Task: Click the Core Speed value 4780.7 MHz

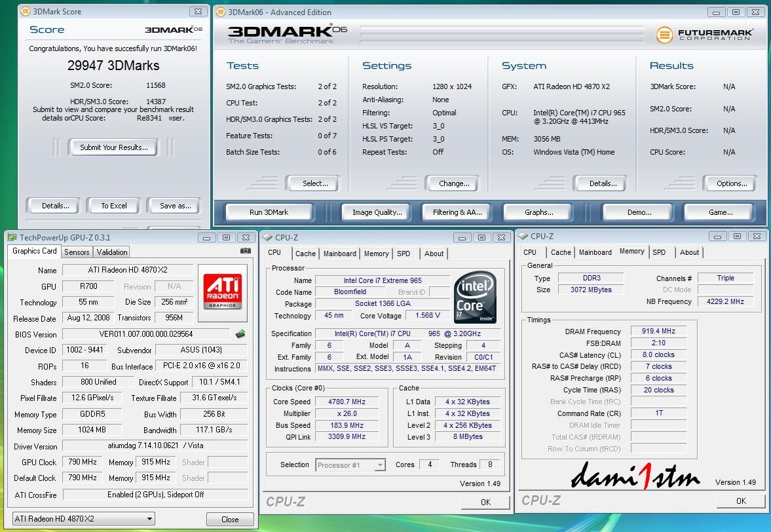Action: (347, 402)
